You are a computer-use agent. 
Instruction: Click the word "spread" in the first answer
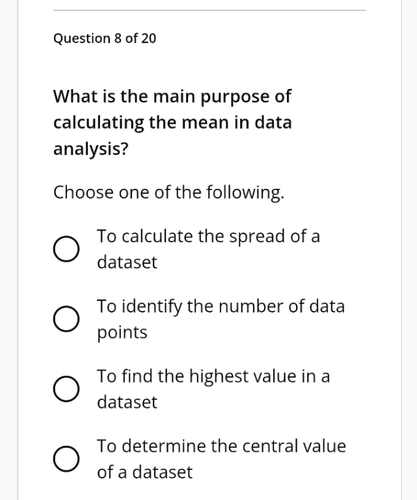tap(257, 237)
